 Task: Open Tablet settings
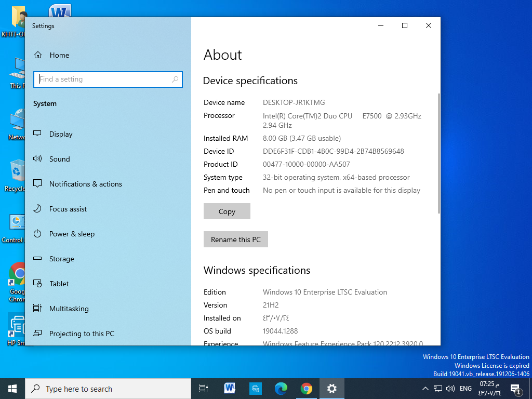pos(108,284)
